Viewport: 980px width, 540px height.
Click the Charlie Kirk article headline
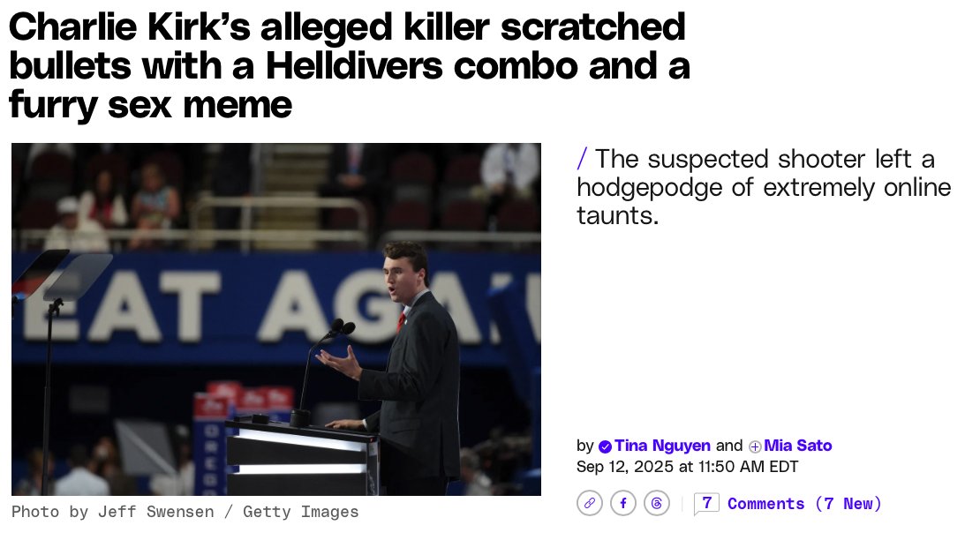[349, 65]
